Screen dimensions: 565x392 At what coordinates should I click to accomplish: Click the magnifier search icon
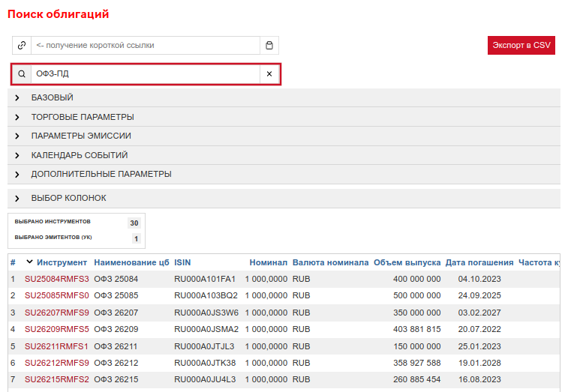[x=22, y=73]
